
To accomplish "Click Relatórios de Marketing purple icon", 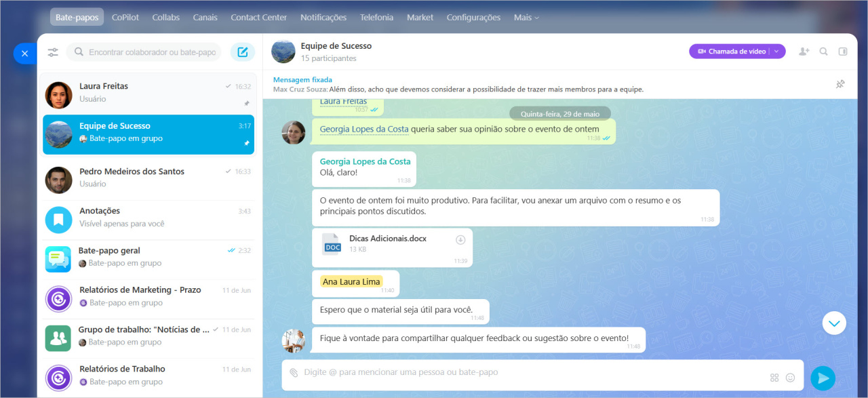I will click(58, 299).
